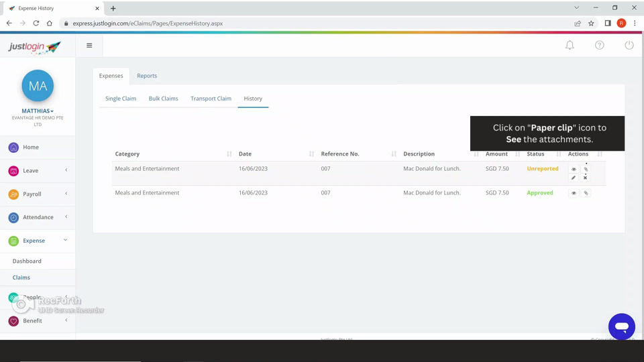Open Chrome three-dot menu

point(635,23)
